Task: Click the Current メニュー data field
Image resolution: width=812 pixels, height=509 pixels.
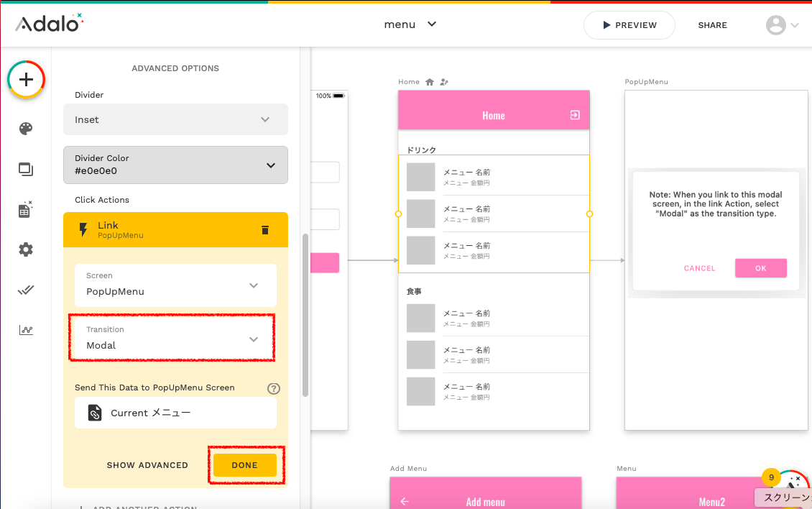Action: tap(175, 413)
